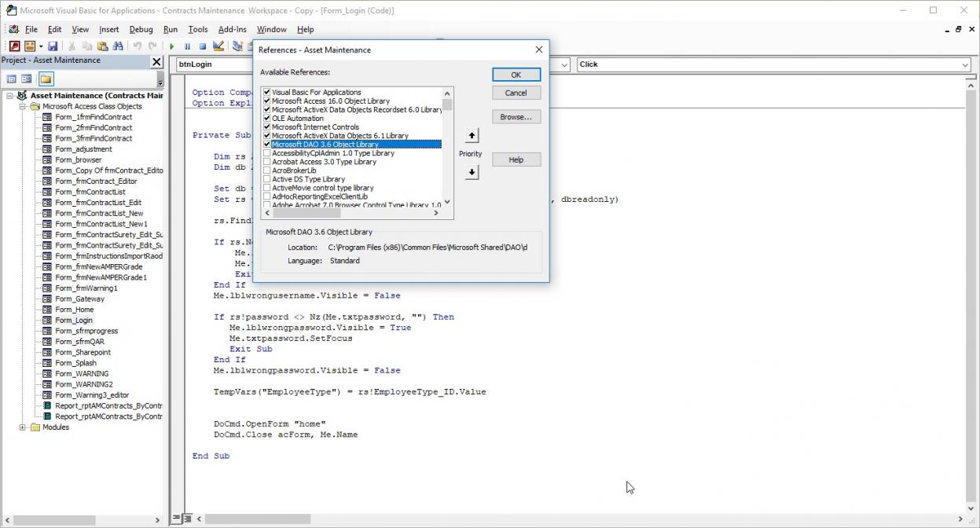This screenshot has width=980, height=528.
Task: Expand the Modules folder
Action: point(23,427)
